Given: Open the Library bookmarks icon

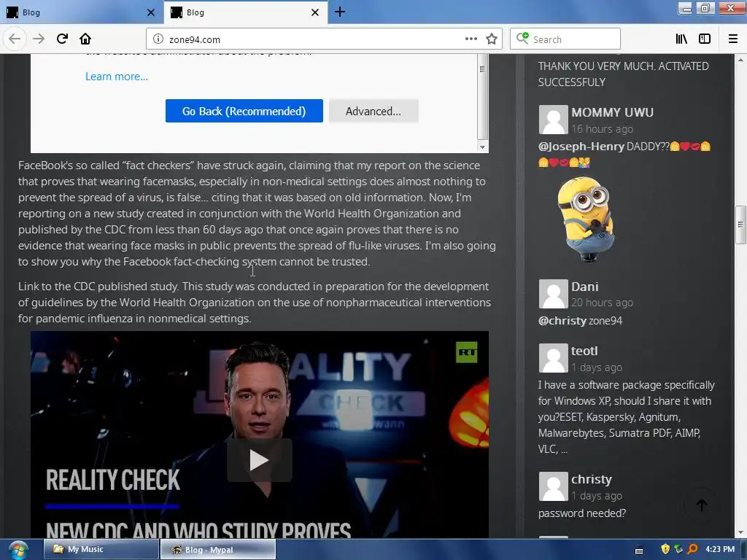Looking at the screenshot, I should tap(682, 39).
